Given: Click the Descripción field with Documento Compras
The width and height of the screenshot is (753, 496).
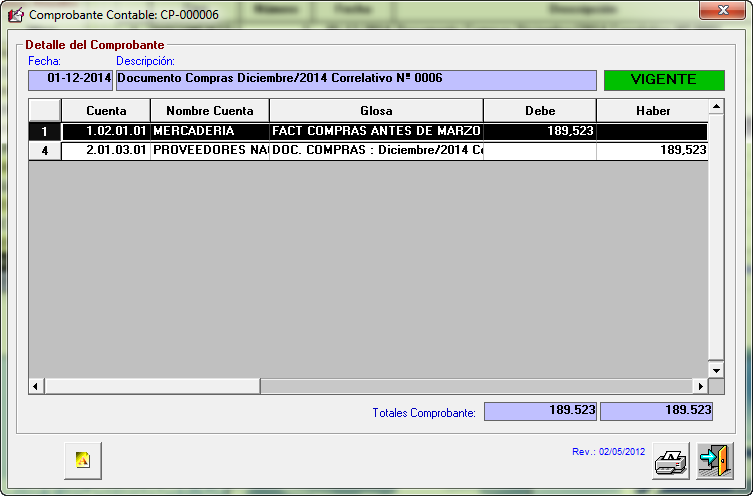Looking at the screenshot, I should click(x=356, y=80).
